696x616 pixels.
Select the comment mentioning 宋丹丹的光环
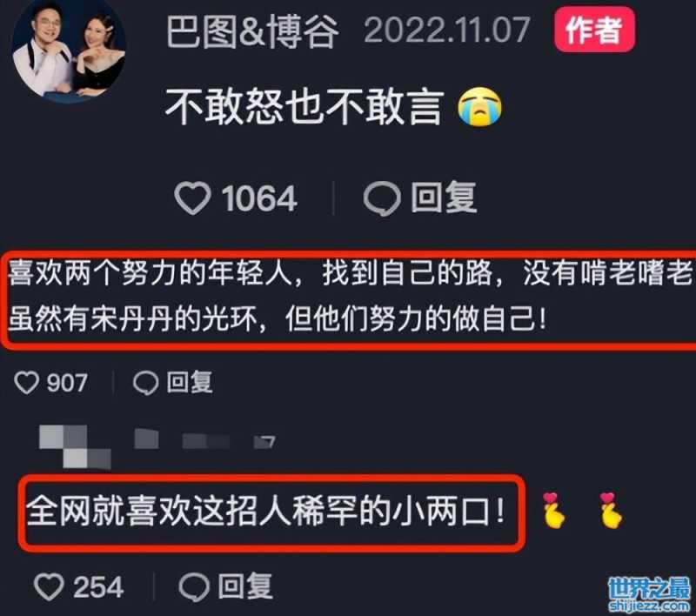(x=351, y=296)
